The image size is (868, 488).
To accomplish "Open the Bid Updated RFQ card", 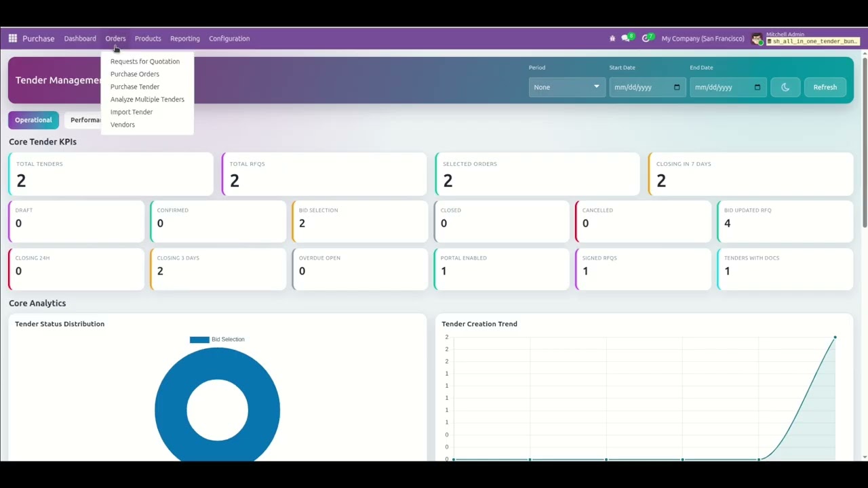I will pos(785,221).
